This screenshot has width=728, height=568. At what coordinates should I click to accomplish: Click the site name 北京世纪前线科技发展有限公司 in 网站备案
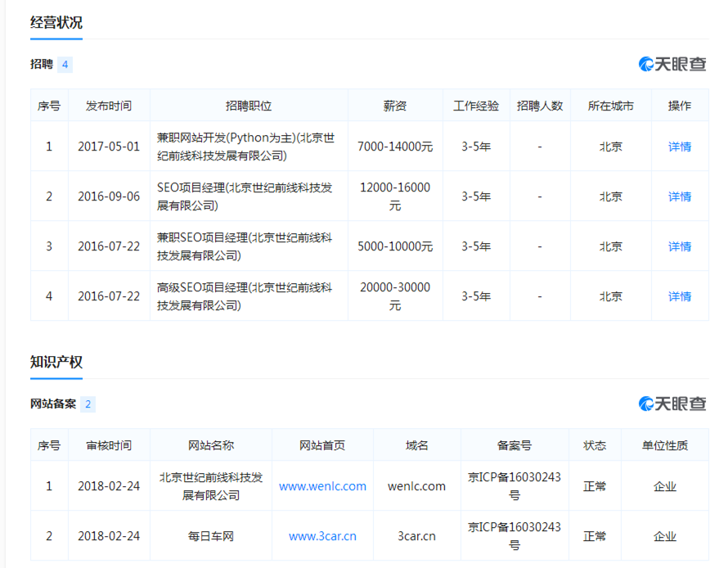(x=211, y=486)
